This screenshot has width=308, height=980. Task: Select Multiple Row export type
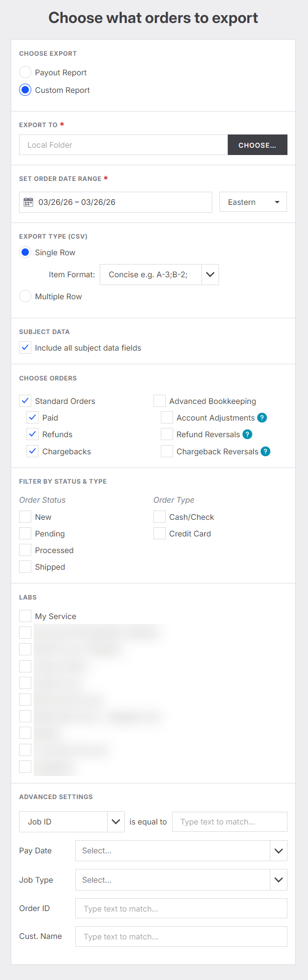pos(25,296)
